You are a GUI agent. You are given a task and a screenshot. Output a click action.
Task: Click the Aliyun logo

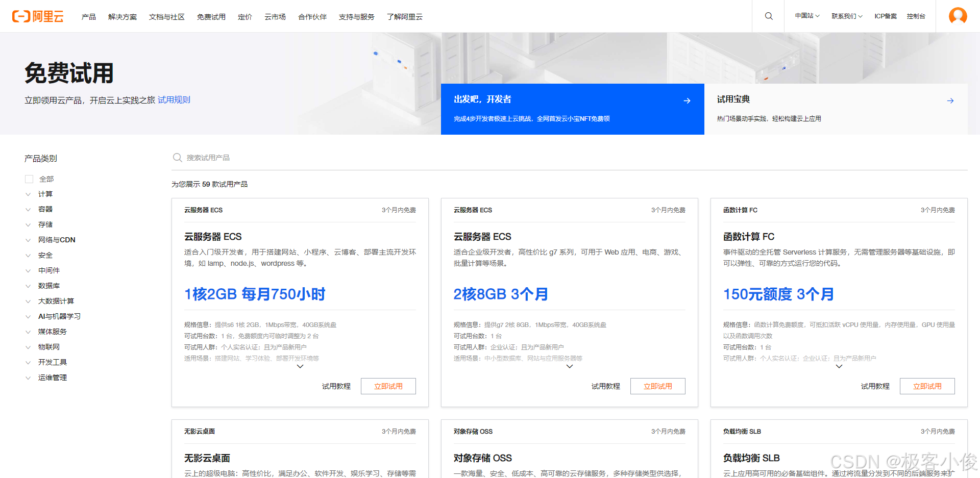(38, 16)
